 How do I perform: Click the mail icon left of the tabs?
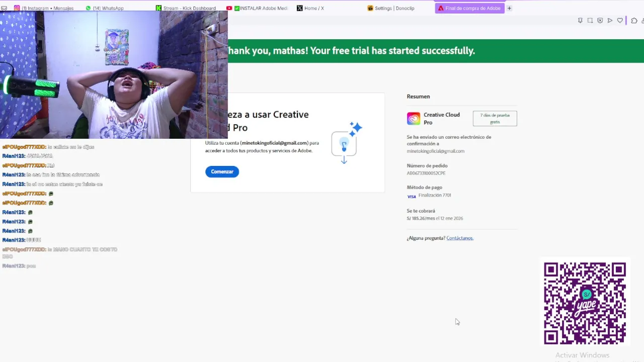[4, 8]
